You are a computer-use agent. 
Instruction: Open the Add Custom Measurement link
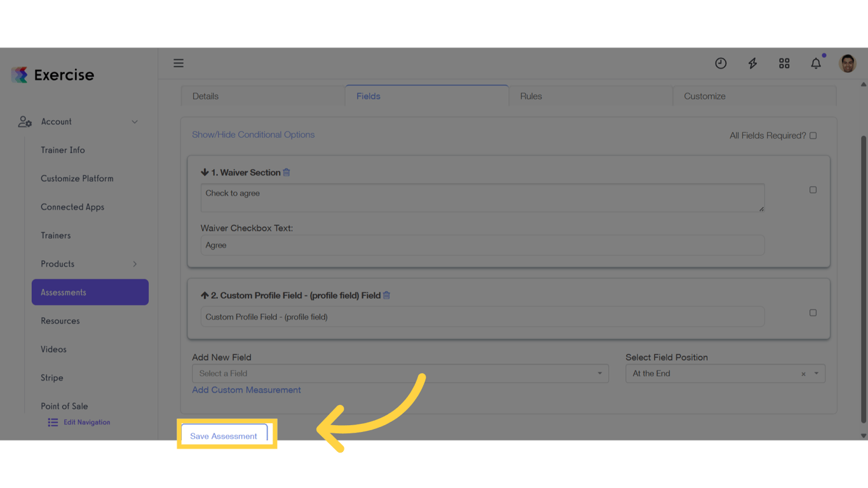pyautogui.click(x=247, y=390)
